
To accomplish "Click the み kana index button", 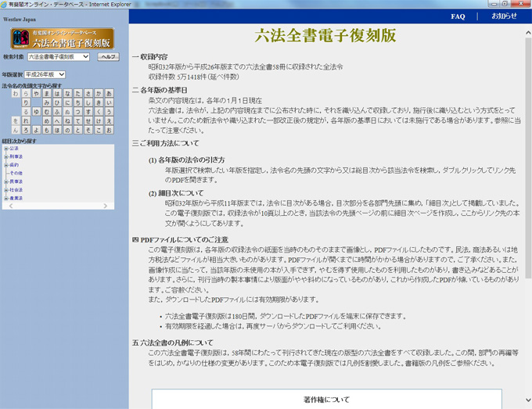I will click(47, 102).
